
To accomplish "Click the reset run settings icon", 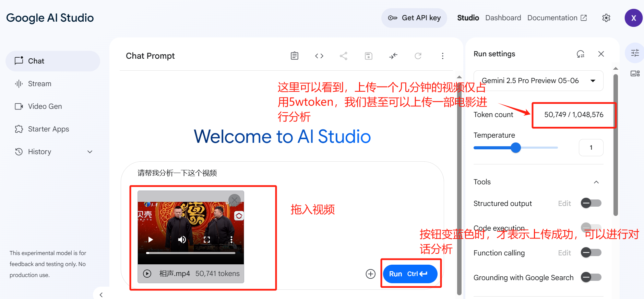I will pyautogui.click(x=581, y=54).
